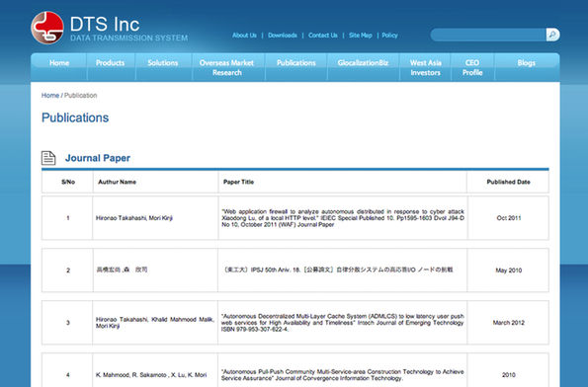Open the About Us link
Image resolution: width=588 pixels, height=387 pixels.
pyautogui.click(x=244, y=36)
